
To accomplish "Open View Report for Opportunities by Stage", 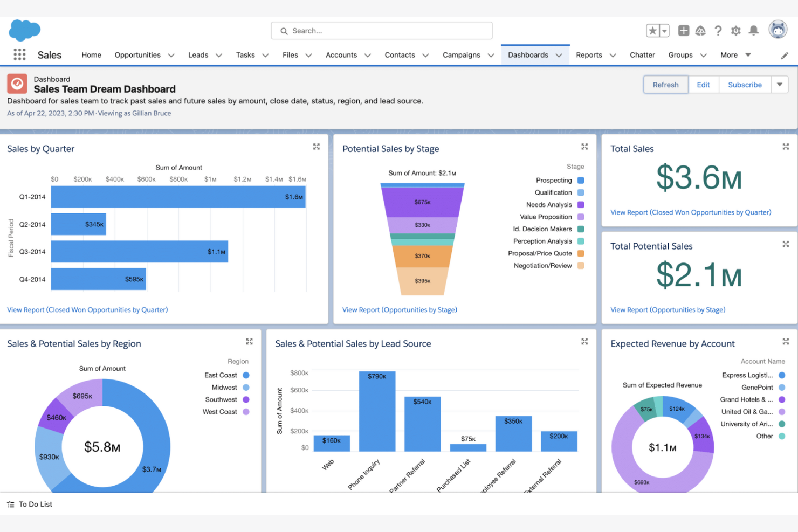I will [x=400, y=309].
